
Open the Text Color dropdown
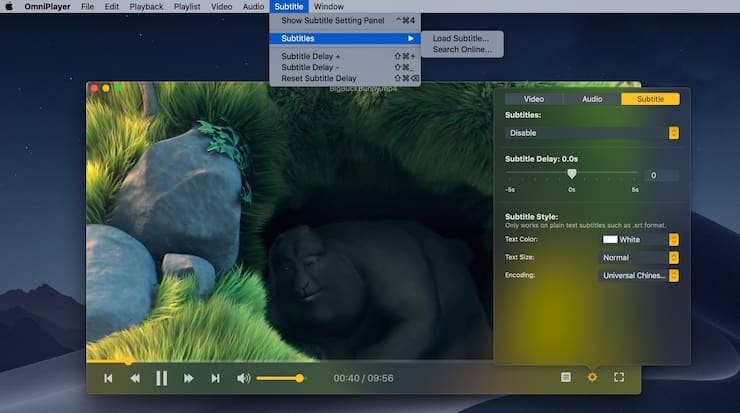pyautogui.click(x=639, y=240)
